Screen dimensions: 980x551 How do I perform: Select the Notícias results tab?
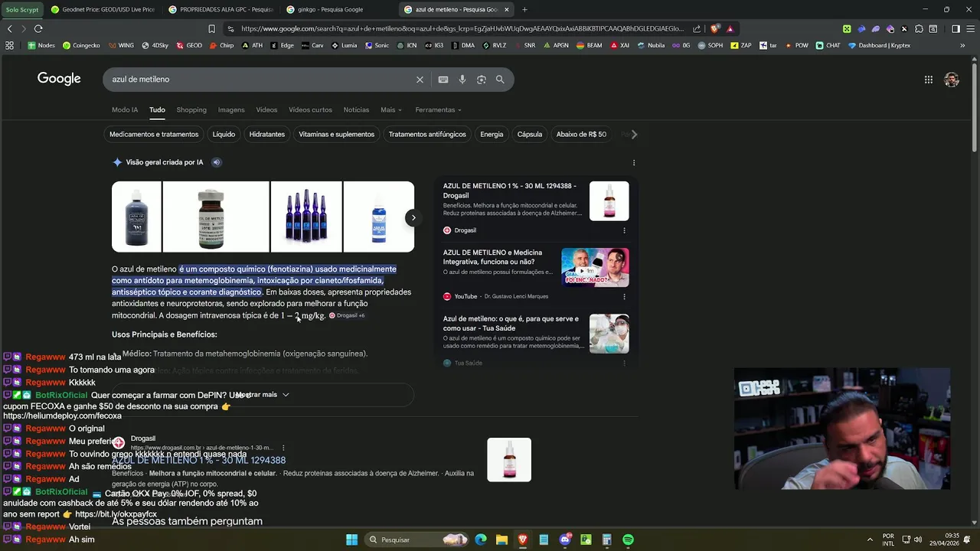pyautogui.click(x=356, y=109)
